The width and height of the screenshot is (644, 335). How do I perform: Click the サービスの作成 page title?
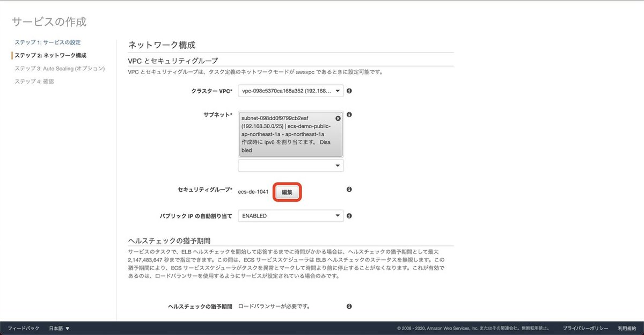pyautogui.click(x=49, y=22)
